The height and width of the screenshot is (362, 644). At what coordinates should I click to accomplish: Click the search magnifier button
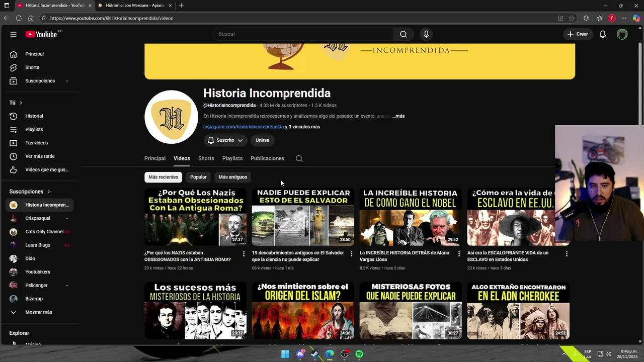(404, 34)
